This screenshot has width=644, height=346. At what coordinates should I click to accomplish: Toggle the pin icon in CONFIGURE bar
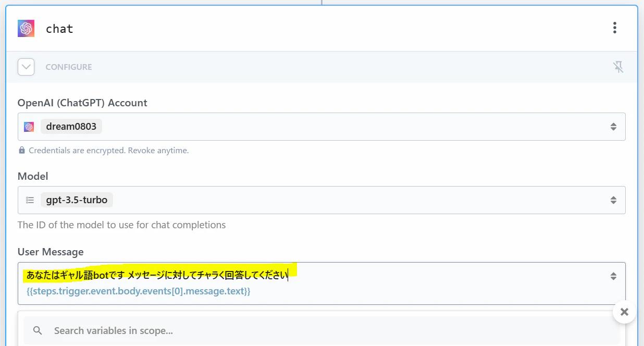618,67
